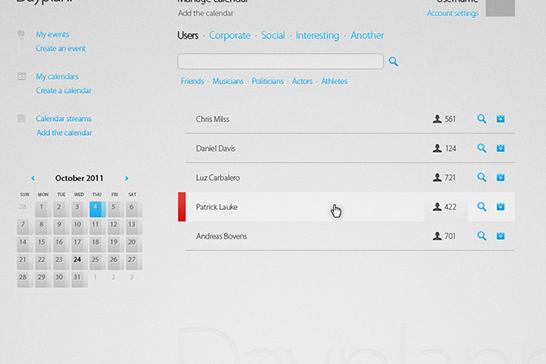
Task: Click the events icon beside My events
Action: [21, 34]
